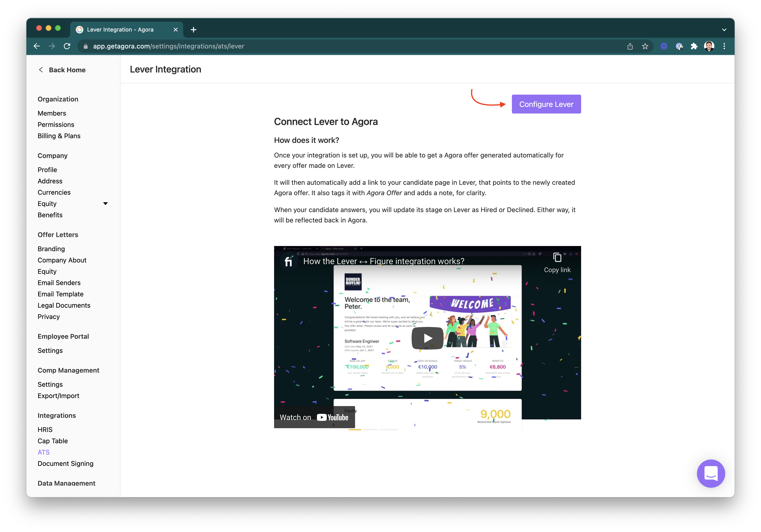
Task: Open the Chrome three-dot menu
Action: pyautogui.click(x=724, y=46)
